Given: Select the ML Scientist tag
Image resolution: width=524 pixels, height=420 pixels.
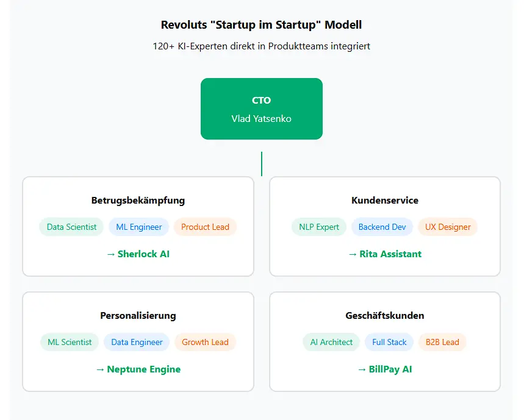Looking at the screenshot, I should point(70,342).
